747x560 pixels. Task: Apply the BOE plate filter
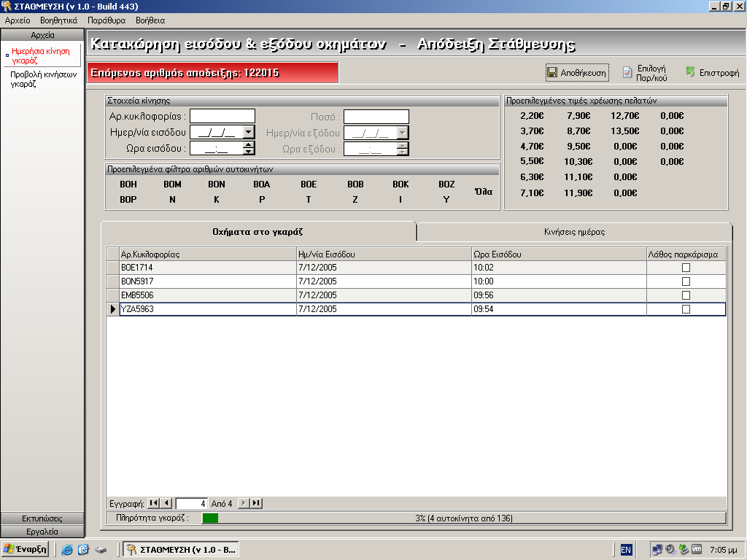pos(309,184)
